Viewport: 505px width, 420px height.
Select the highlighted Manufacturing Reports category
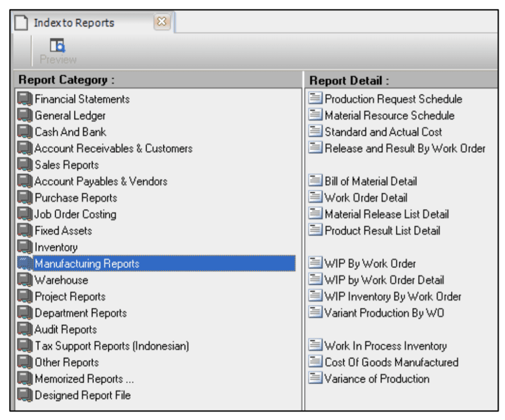pyautogui.click(x=87, y=264)
